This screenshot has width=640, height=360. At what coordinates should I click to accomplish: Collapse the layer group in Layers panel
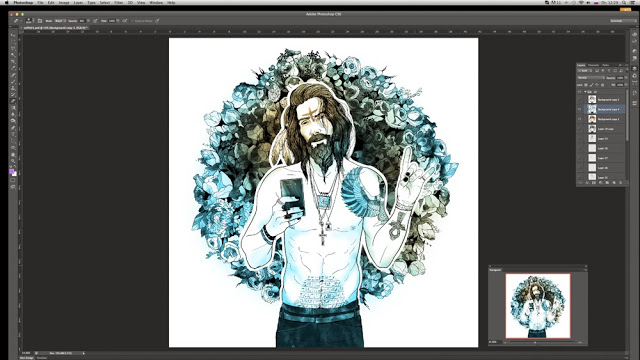tap(586, 92)
